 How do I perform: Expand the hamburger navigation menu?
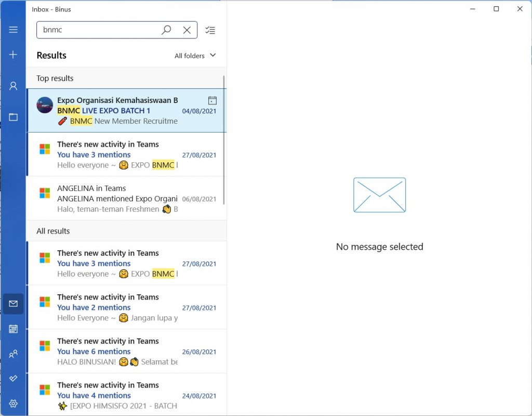[x=14, y=30]
